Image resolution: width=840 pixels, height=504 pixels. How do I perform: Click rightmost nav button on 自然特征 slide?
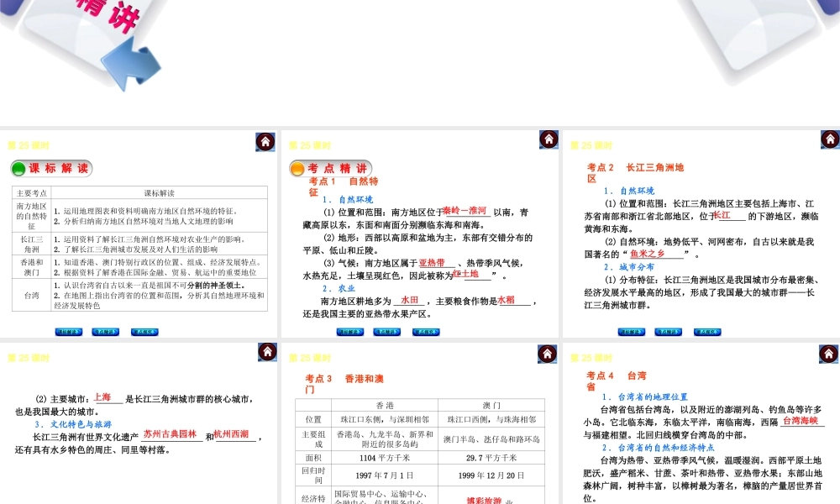pos(426,332)
